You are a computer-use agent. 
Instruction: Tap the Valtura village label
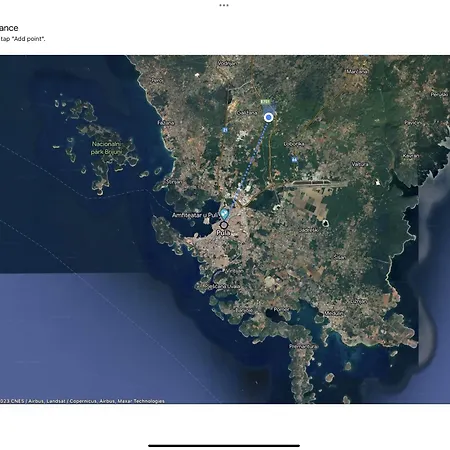click(x=360, y=164)
